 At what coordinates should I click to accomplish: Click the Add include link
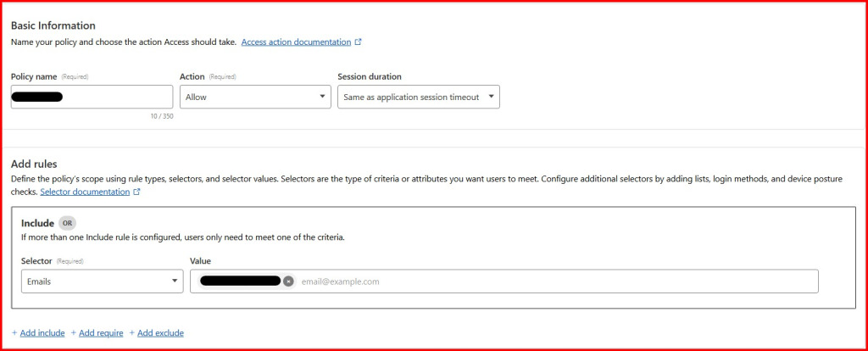pos(42,333)
